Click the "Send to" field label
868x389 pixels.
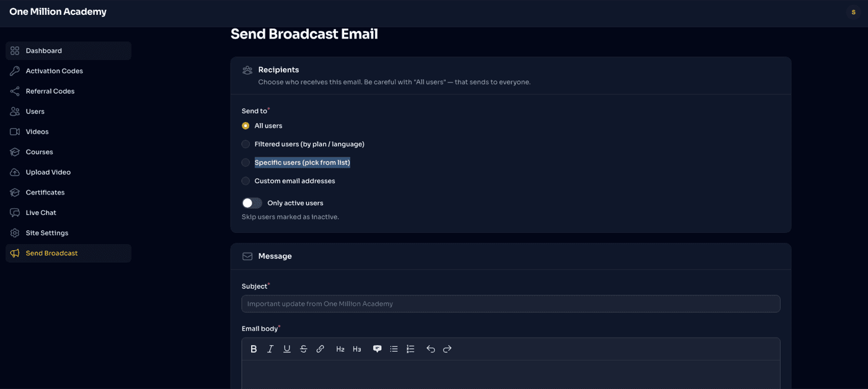point(254,111)
